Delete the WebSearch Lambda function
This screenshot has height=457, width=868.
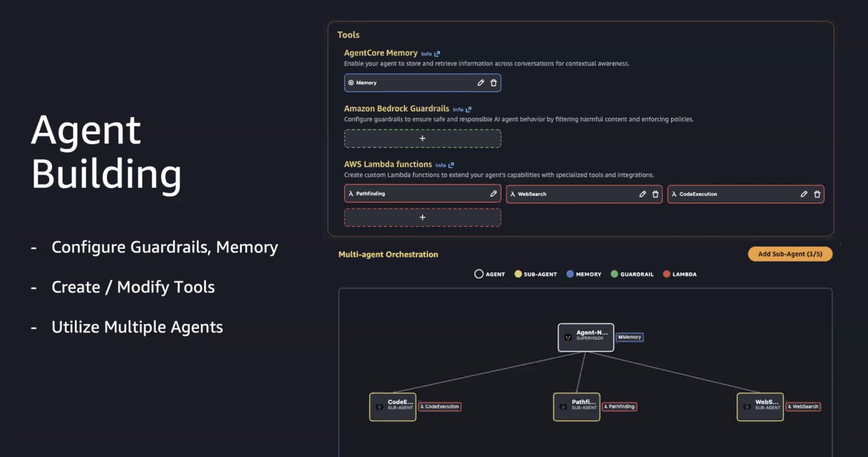655,194
